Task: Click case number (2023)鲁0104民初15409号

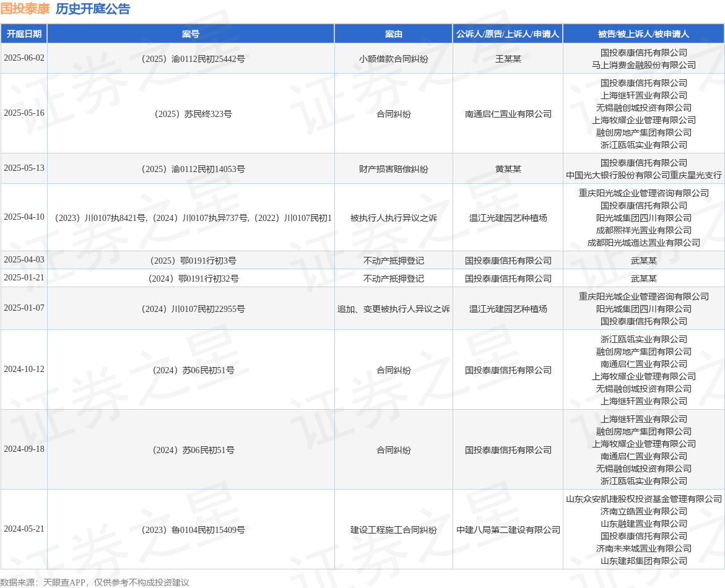Action: pyautogui.click(x=193, y=530)
